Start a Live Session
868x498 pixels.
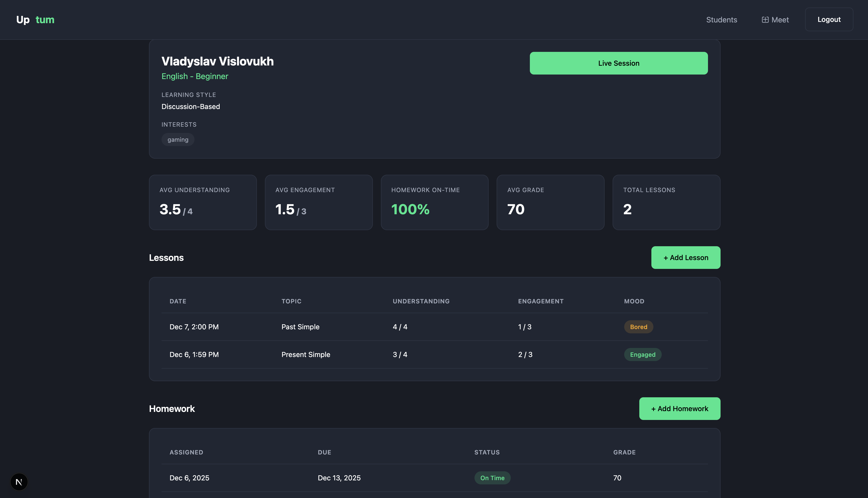point(618,63)
